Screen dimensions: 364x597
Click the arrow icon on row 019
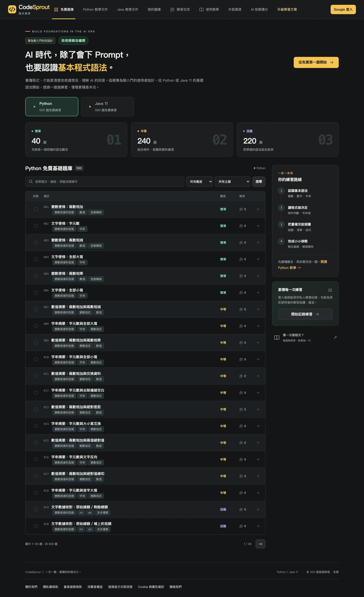(x=258, y=509)
